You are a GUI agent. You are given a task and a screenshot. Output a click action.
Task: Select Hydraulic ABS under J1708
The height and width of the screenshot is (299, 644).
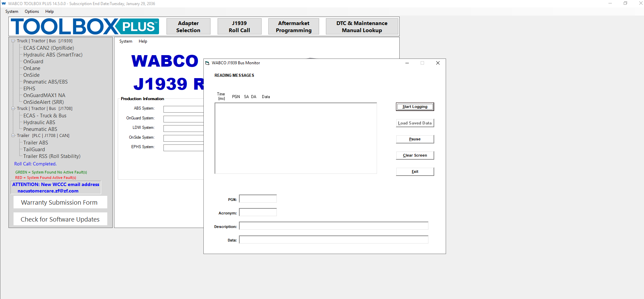(39, 122)
